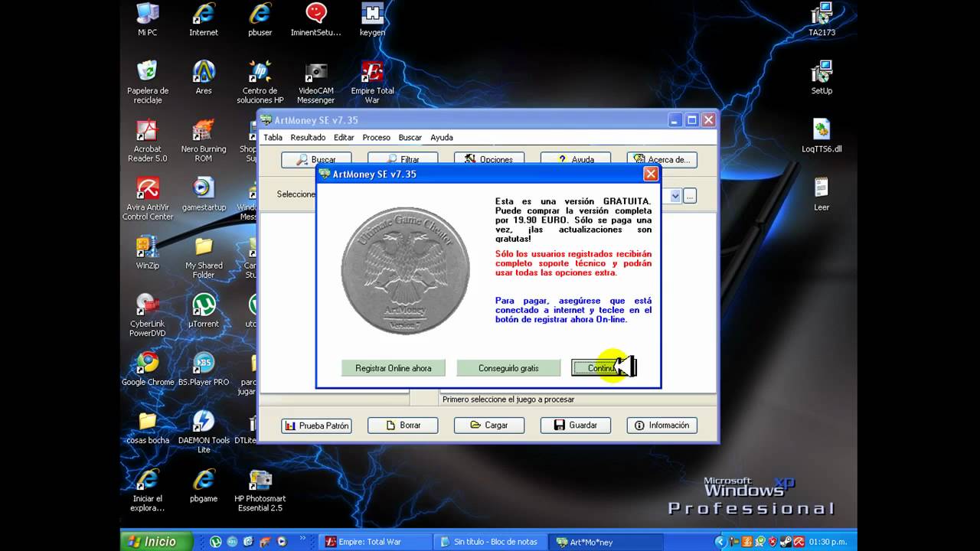Select the gamestartup desktop icon
980x551 pixels.
(x=204, y=194)
